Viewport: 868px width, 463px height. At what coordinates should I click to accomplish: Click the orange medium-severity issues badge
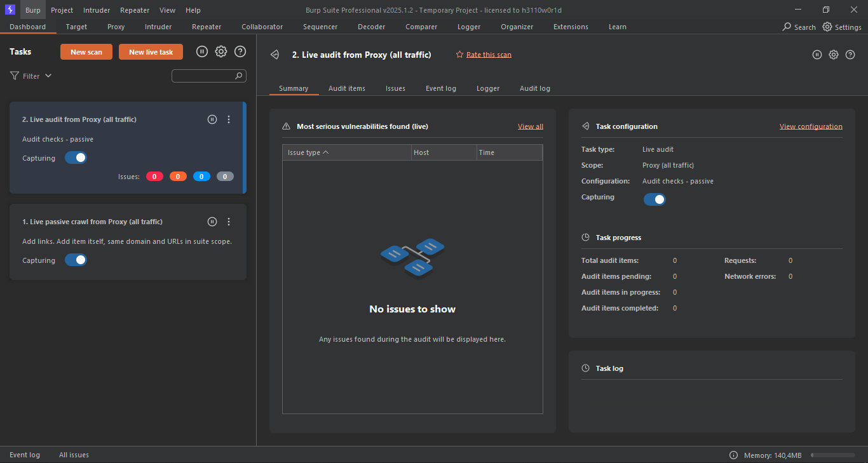178,177
